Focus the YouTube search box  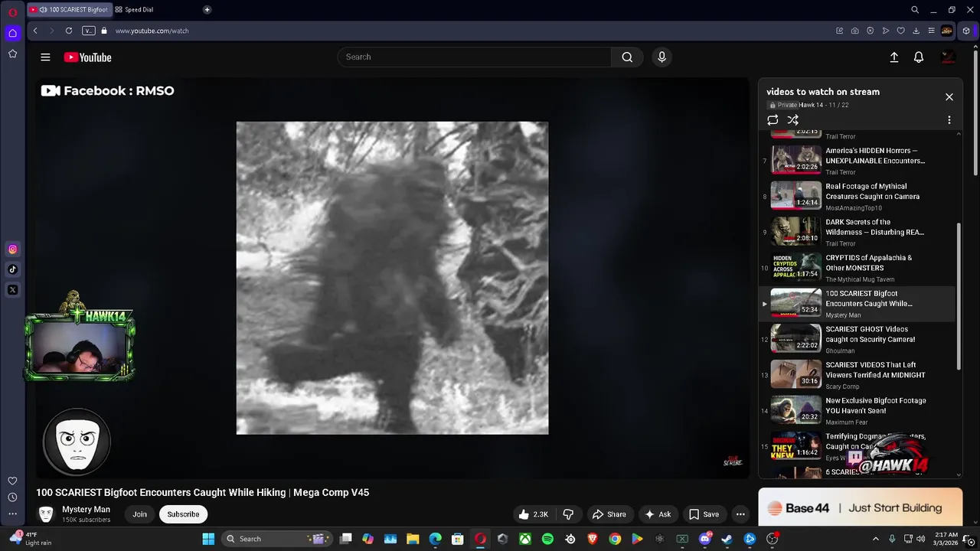pyautogui.click(x=475, y=57)
